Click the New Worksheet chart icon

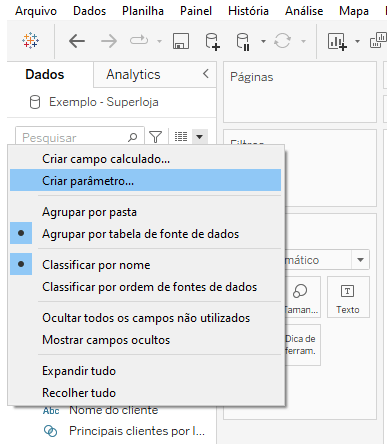click(337, 41)
